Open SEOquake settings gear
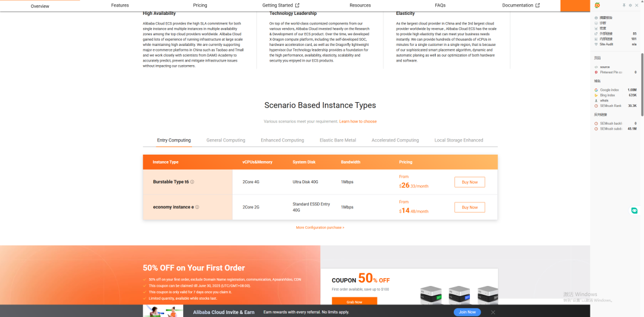The height and width of the screenshot is (317, 644). coord(630,5)
